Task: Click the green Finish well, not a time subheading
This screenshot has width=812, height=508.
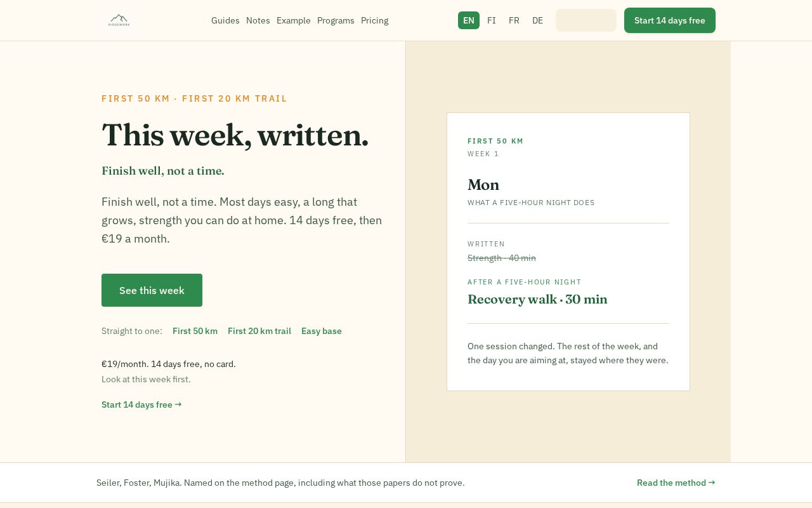Action: point(163,171)
